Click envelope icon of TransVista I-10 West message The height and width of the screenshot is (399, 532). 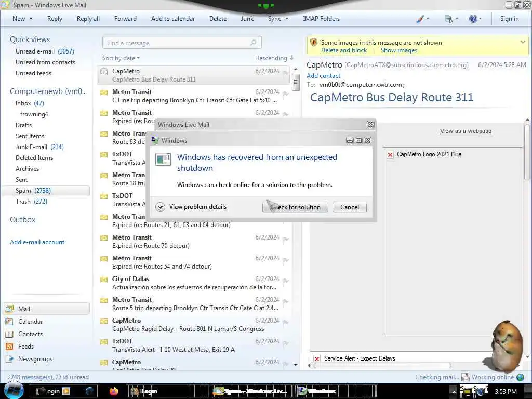click(x=104, y=342)
